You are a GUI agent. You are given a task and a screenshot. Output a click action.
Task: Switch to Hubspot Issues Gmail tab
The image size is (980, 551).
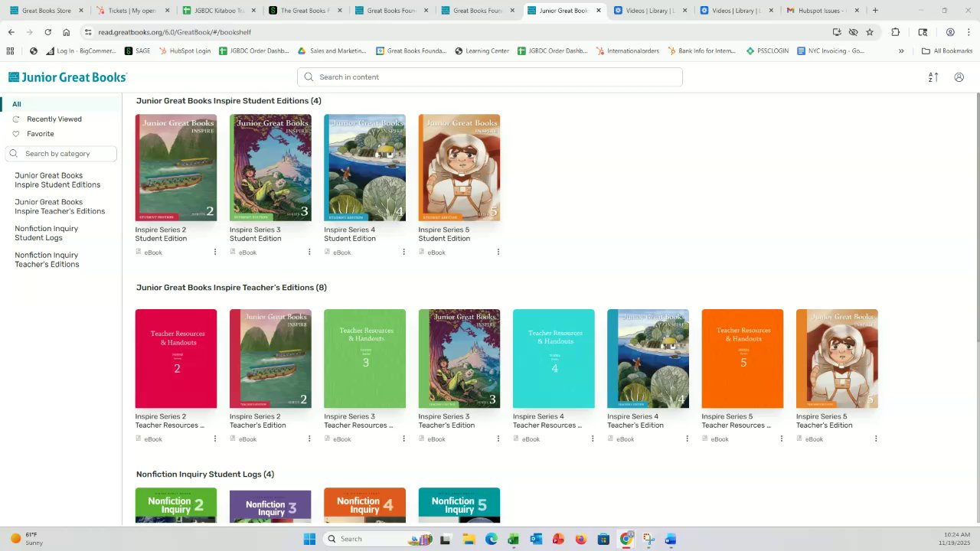822,11
